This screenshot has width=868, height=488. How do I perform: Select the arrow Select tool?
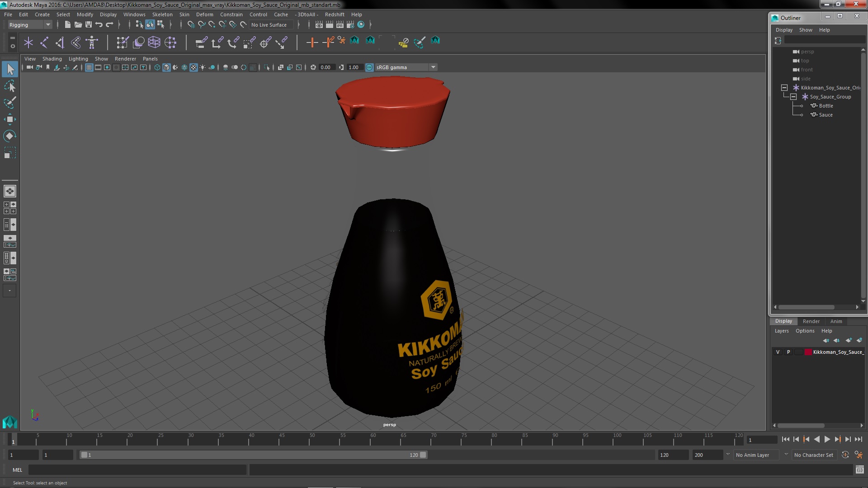(9, 69)
